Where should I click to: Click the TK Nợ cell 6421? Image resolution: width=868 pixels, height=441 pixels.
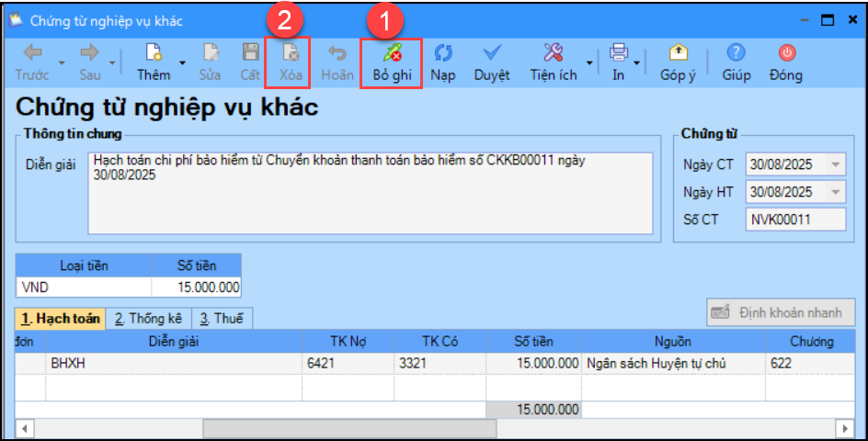(348, 364)
